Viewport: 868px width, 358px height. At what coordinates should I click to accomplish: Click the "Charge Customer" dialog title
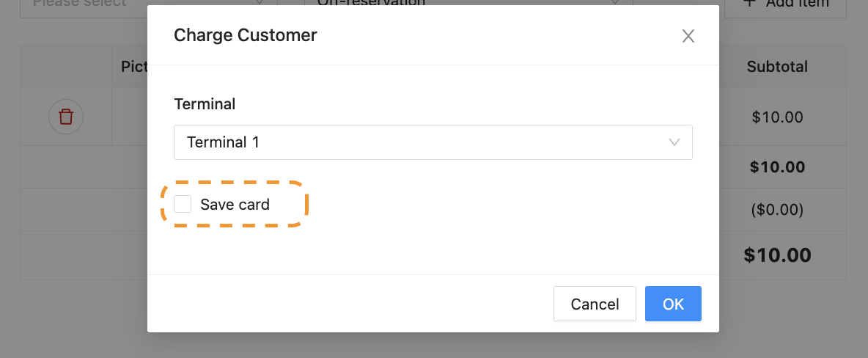[x=245, y=35]
